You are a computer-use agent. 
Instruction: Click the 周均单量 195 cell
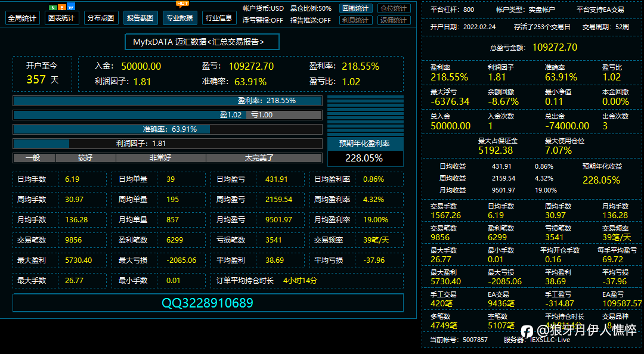pos(160,200)
